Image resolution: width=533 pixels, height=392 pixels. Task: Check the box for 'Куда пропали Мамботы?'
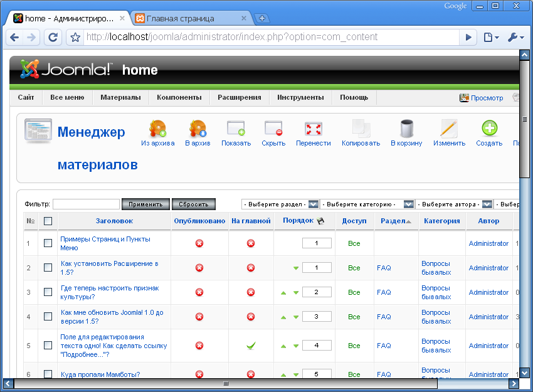pos(48,374)
